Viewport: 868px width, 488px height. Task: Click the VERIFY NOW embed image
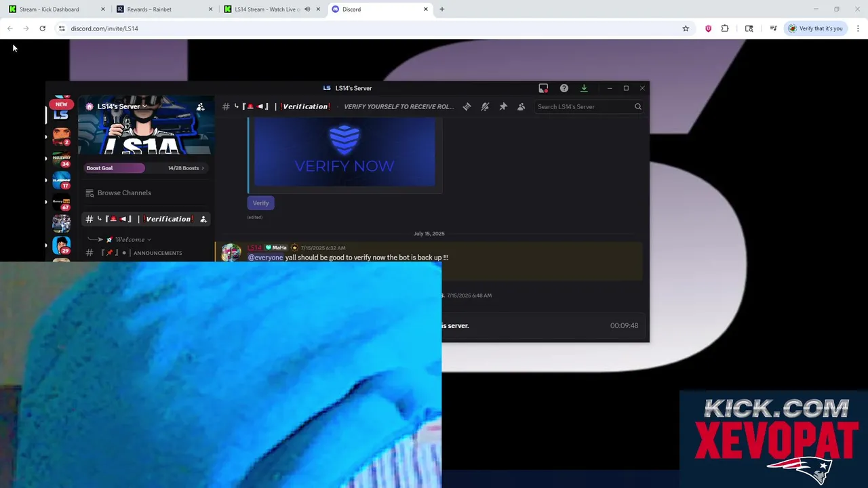click(344, 152)
